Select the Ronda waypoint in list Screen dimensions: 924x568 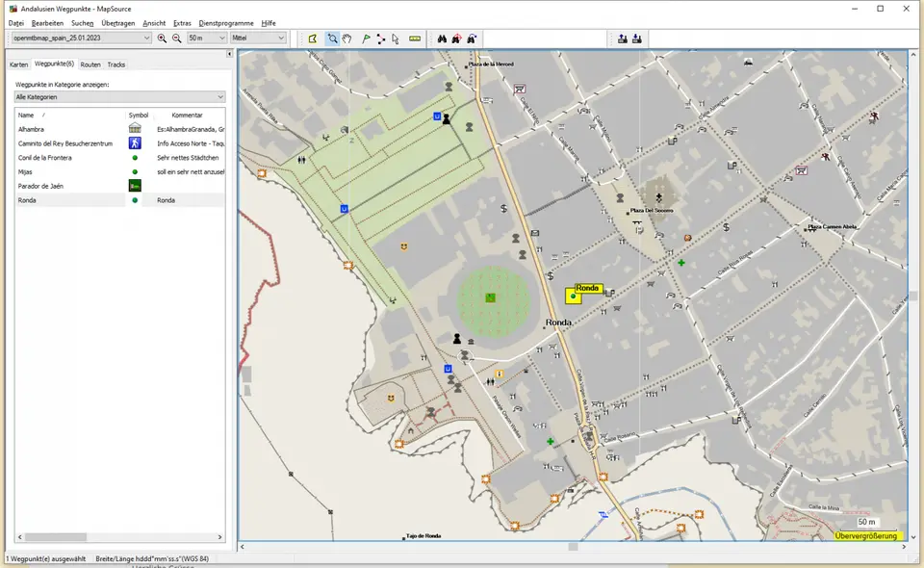coord(120,200)
